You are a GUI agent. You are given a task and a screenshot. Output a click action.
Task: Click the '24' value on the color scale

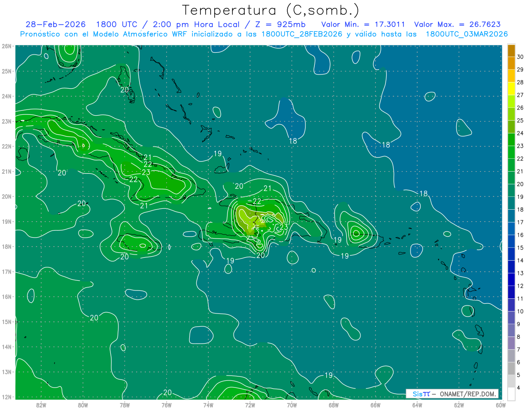coord(520,133)
